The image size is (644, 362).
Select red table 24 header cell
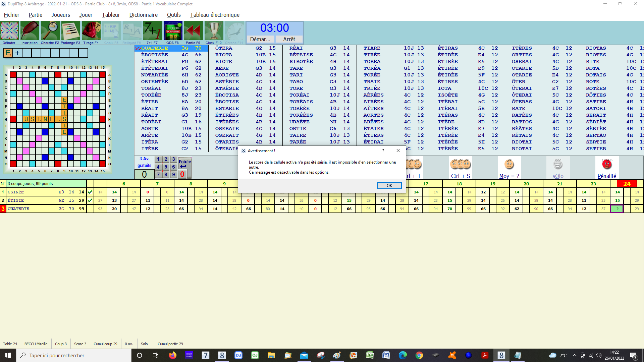[627, 184]
